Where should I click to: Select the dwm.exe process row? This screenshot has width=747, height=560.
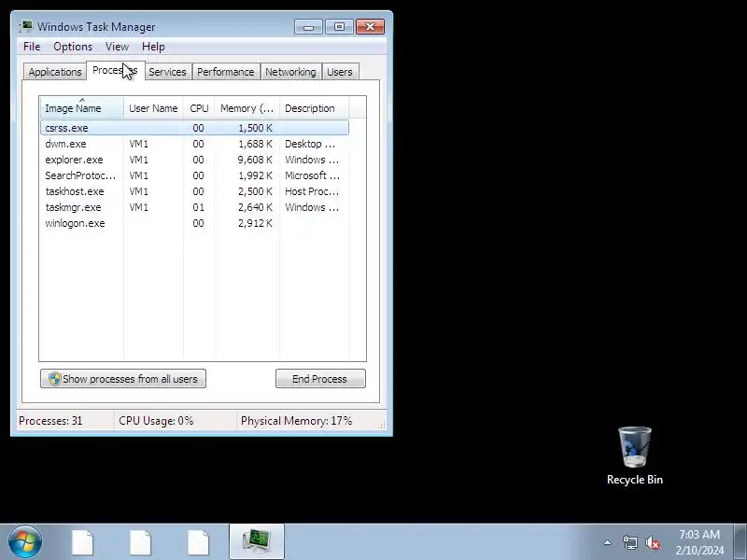pyautogui.click(x=195, y=144)
